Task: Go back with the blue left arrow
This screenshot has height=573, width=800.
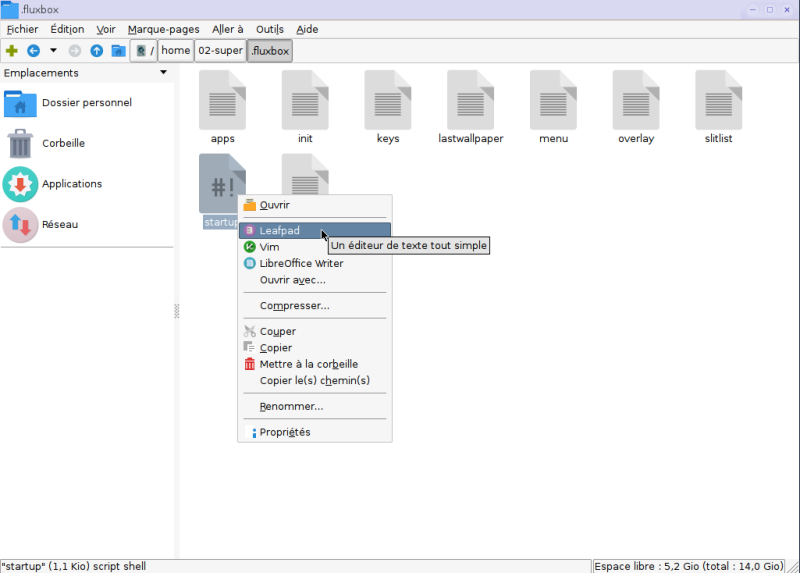Action: coord(33,51)
